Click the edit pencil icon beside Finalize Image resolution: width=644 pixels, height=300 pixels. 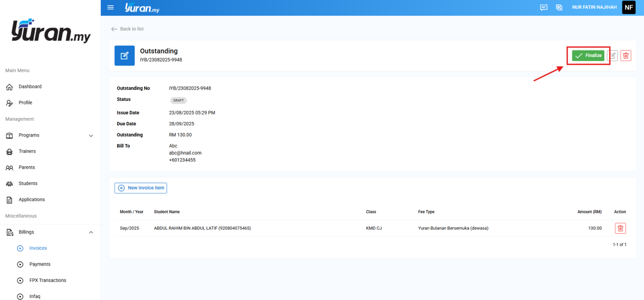pyautogui.click(x=613, y=56)
